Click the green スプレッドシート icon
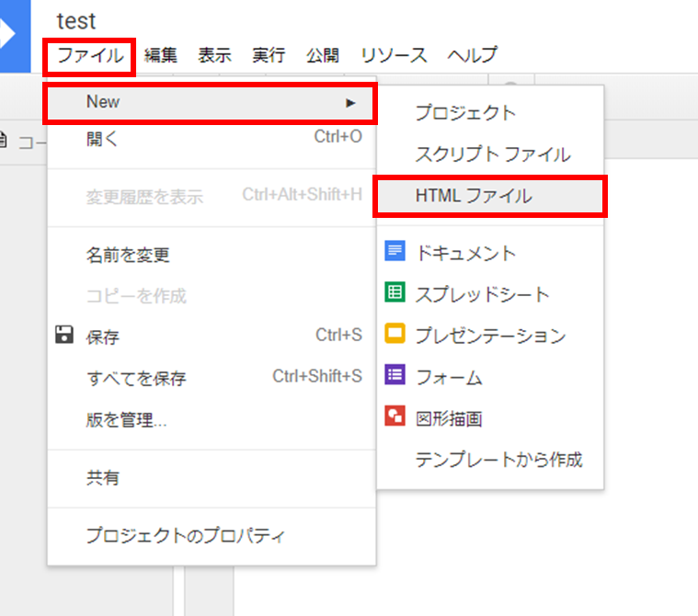698x616 pixels. click(x=395, y=292)
